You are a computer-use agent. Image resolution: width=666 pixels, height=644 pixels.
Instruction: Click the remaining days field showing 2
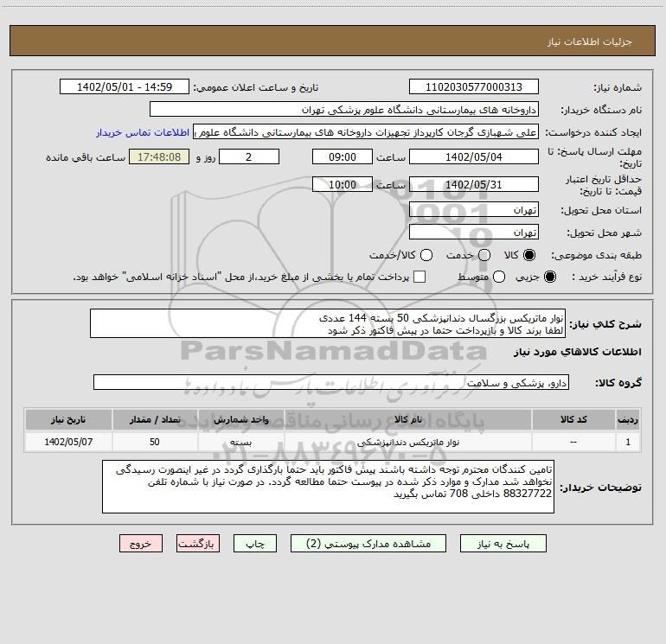click(249, 156)
